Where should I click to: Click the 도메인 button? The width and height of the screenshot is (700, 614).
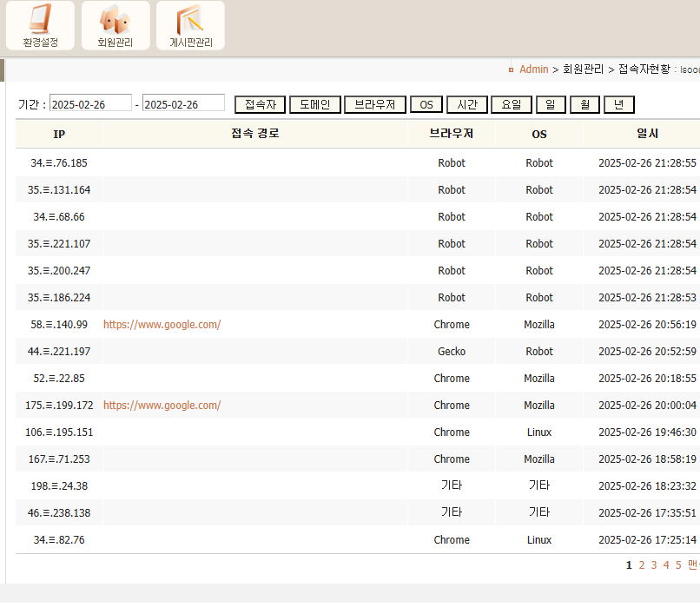(315, 104)
